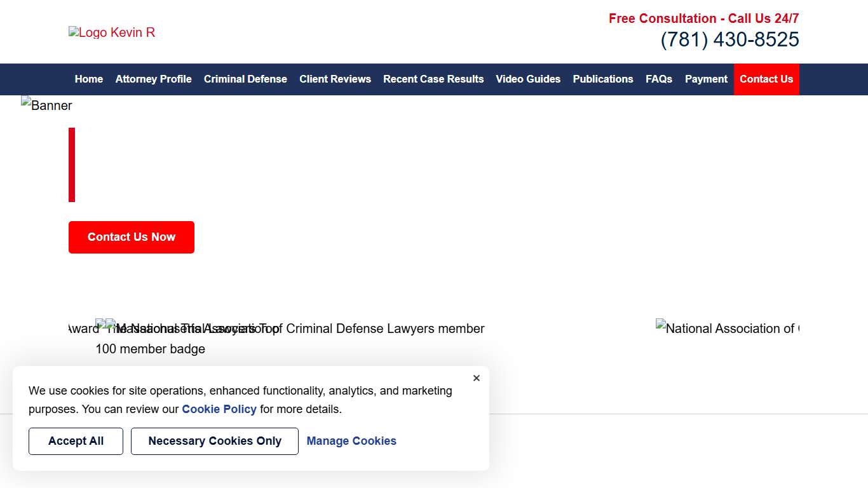868x488 pixels.
Task: Accept All cookies
Action: [76, 441]
